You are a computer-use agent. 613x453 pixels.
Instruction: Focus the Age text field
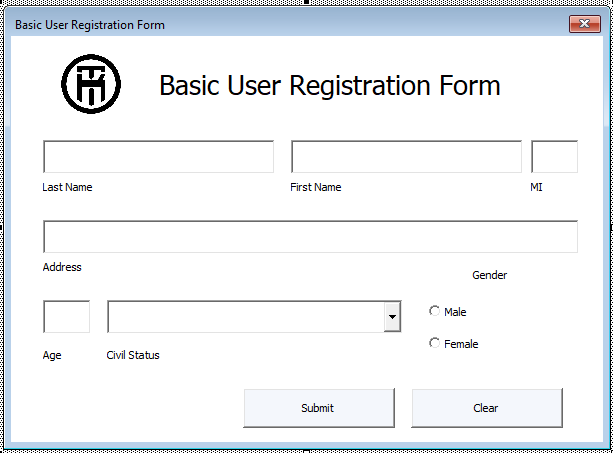point(66,317)
